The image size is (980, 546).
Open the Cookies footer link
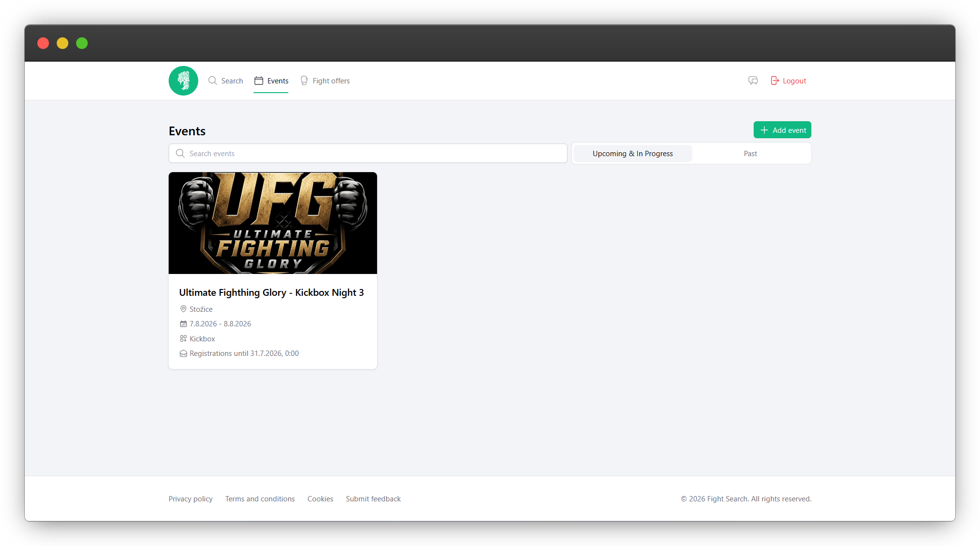[x=320, y=498]
